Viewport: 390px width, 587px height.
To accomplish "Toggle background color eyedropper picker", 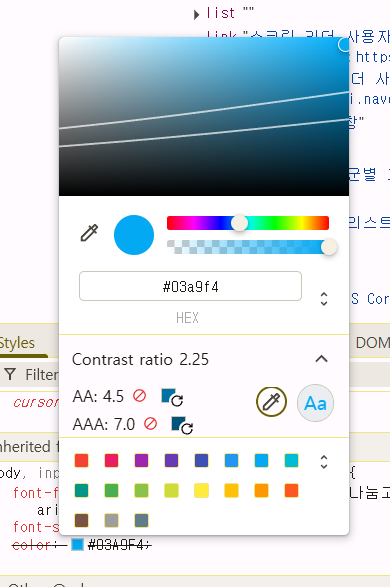I will [271, 402].
